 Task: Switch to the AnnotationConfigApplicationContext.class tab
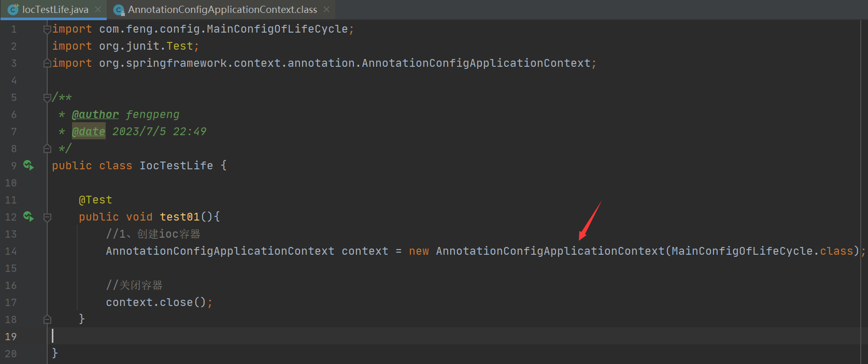pyautogui.click(x=222, y=10)
